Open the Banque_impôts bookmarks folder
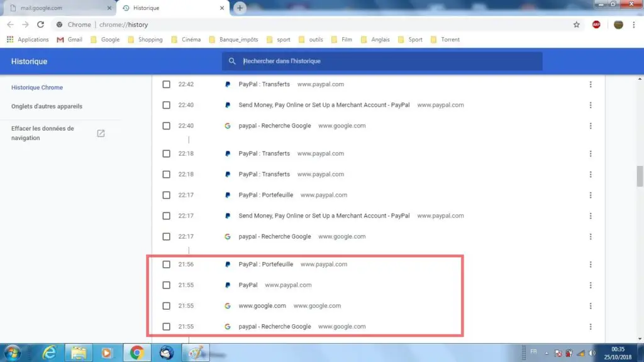Image resolution: width=644 pixels, height=362 pixels. (x=234, y=40)
